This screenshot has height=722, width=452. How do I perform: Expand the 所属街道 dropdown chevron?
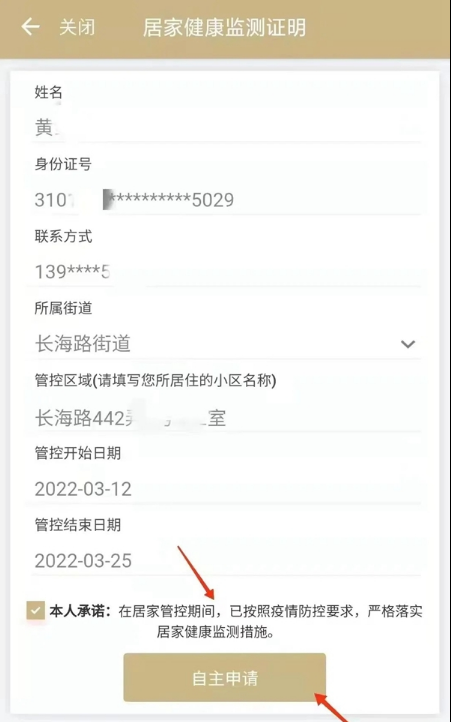408,344
